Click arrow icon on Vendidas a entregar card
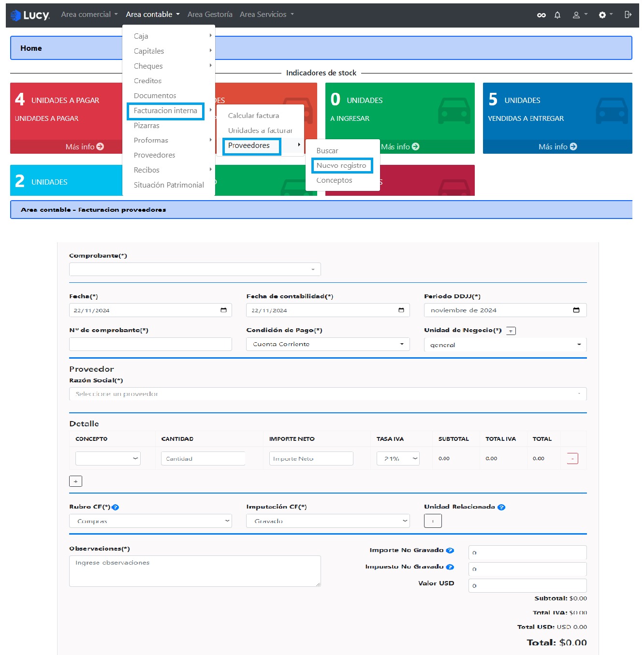 pyautogui.click(x=573, y=146)
